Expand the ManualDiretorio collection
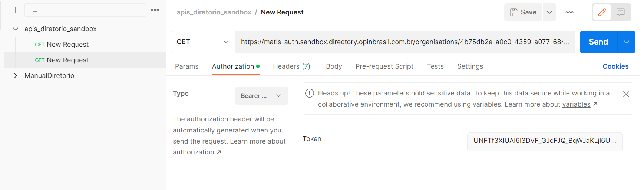 tap(16, 76)
